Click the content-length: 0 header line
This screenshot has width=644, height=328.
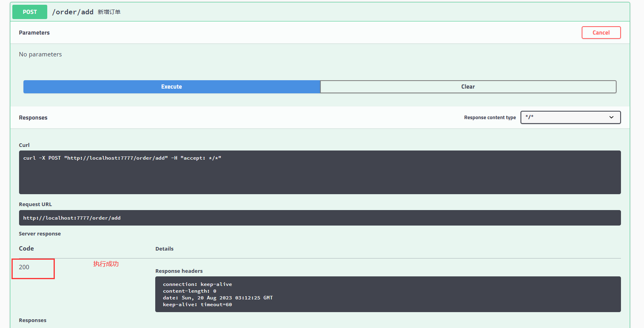pos(189,291)
